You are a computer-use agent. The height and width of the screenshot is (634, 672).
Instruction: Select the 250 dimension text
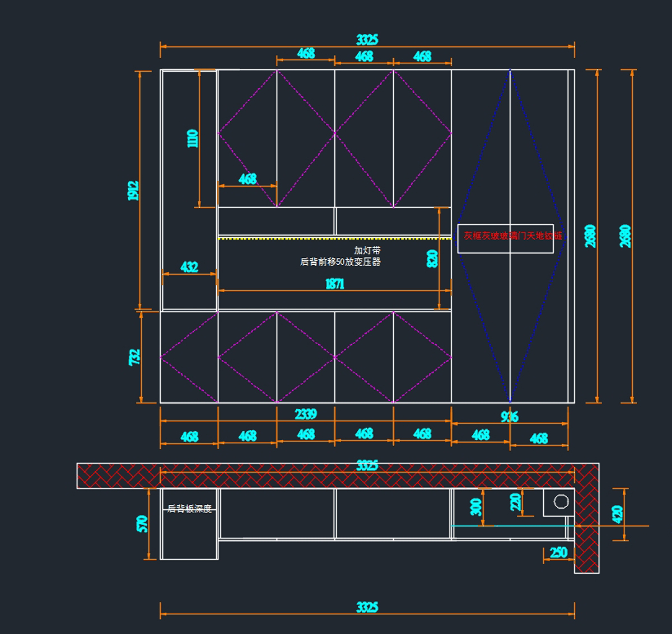[x=558, y=553]
